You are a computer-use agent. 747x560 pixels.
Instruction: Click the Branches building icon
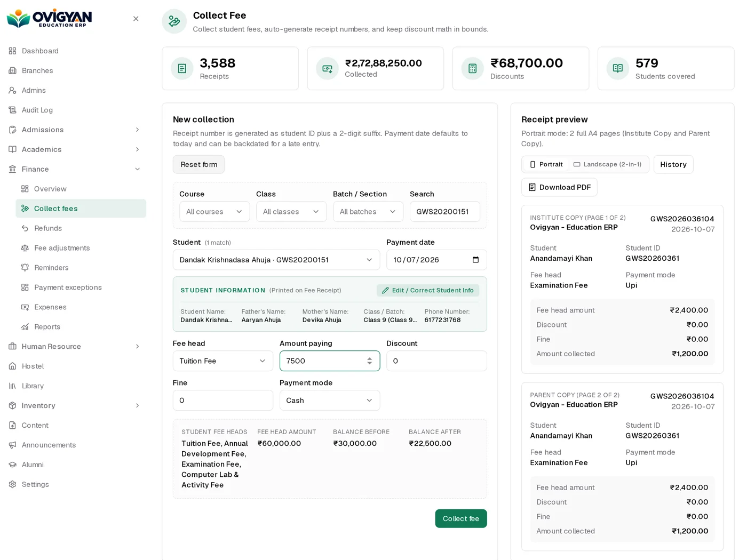(x=12, y=70)
